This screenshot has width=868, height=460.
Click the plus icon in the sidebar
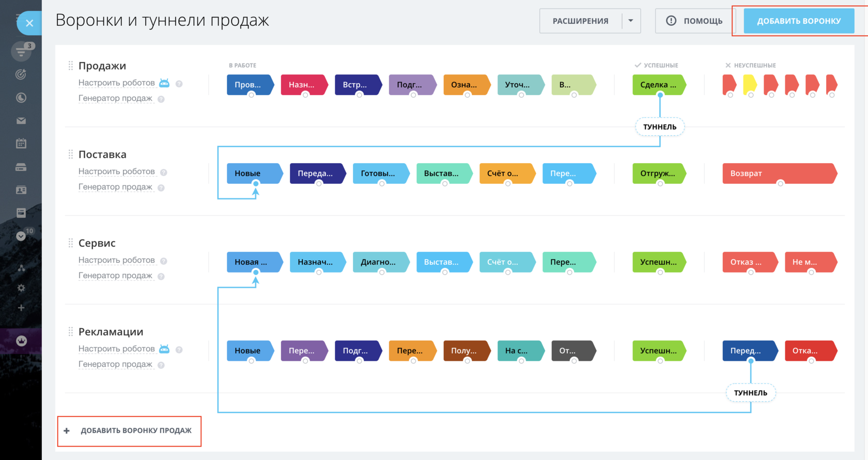coord(21,308)
